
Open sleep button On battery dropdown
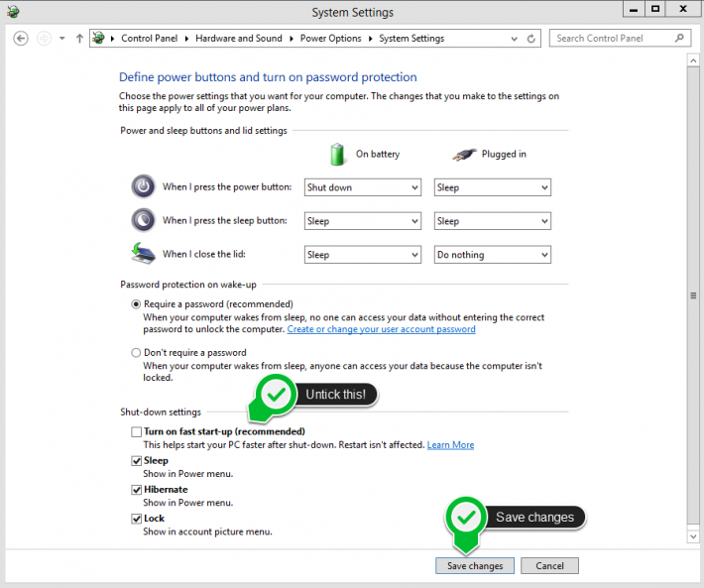(362, 221)
